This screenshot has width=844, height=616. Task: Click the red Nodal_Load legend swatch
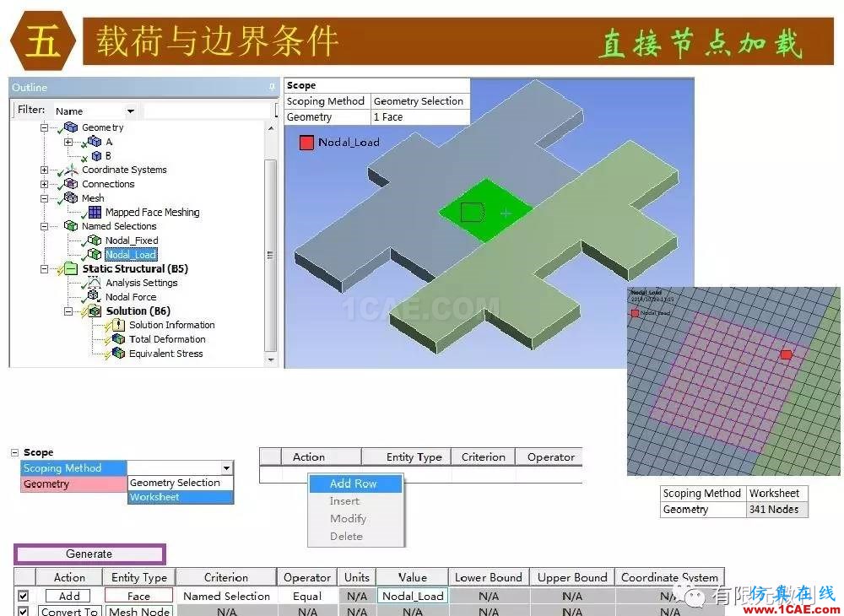click(306, 143)
